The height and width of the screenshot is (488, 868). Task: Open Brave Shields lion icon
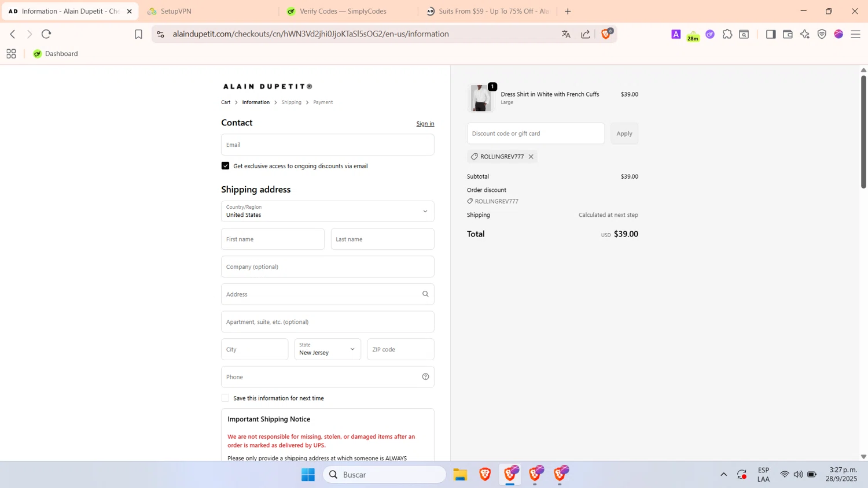[606, 34]
